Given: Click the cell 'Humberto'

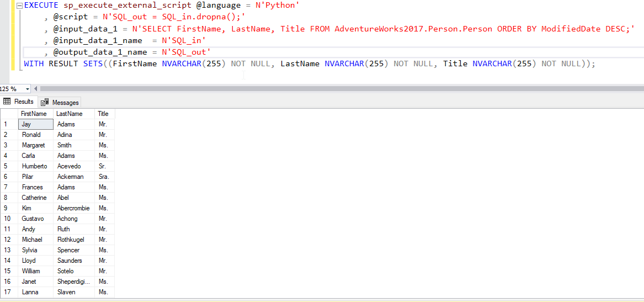Looking at the screenshot, I should coord(36,166).
